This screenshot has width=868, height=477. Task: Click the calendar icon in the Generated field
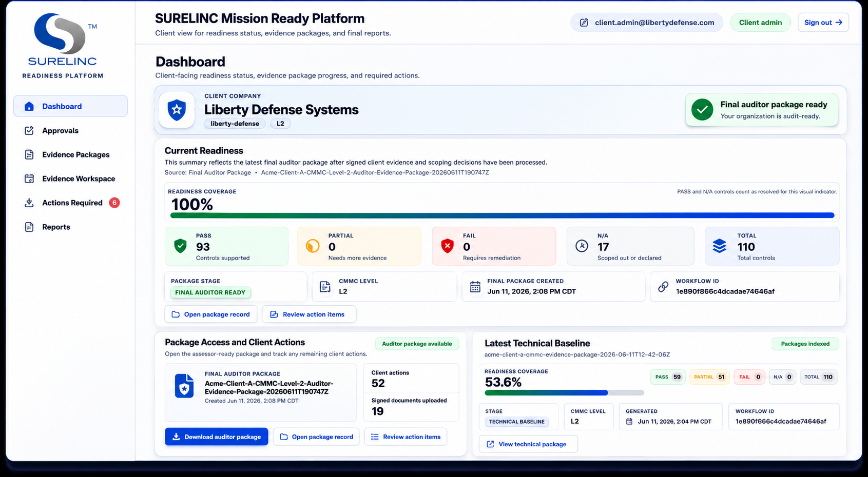(x=629, y=422)
